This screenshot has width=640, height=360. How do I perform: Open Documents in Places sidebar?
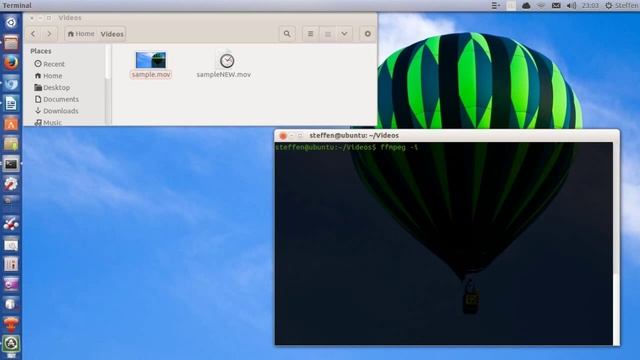(57, 99)
